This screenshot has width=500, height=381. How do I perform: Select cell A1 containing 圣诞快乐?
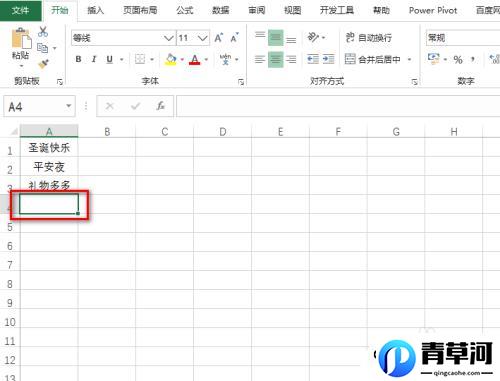pos(49,147)
